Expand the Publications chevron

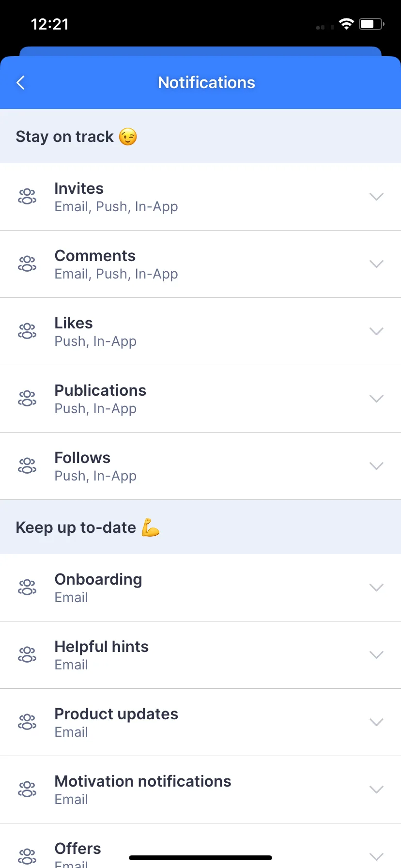pyautogui.click(x=376, y=399)
